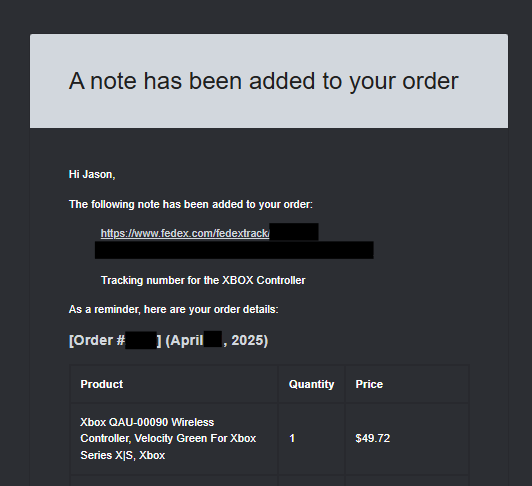Select "The following note has been added" line
This screenshot has width=532, height=486.
tap(191, 204)
